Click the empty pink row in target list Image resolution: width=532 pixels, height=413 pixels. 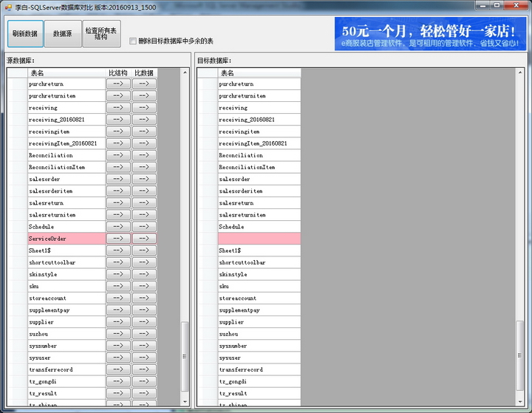point(259,239)
